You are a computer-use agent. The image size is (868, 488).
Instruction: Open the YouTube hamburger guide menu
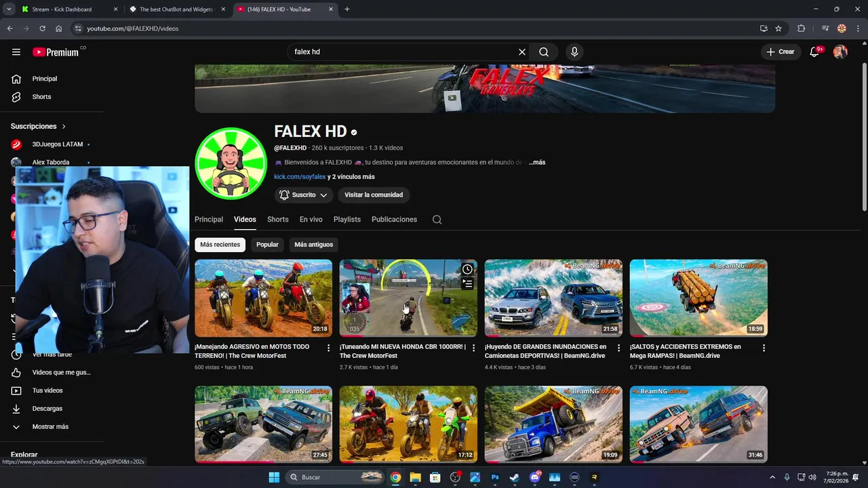[16, 52]
